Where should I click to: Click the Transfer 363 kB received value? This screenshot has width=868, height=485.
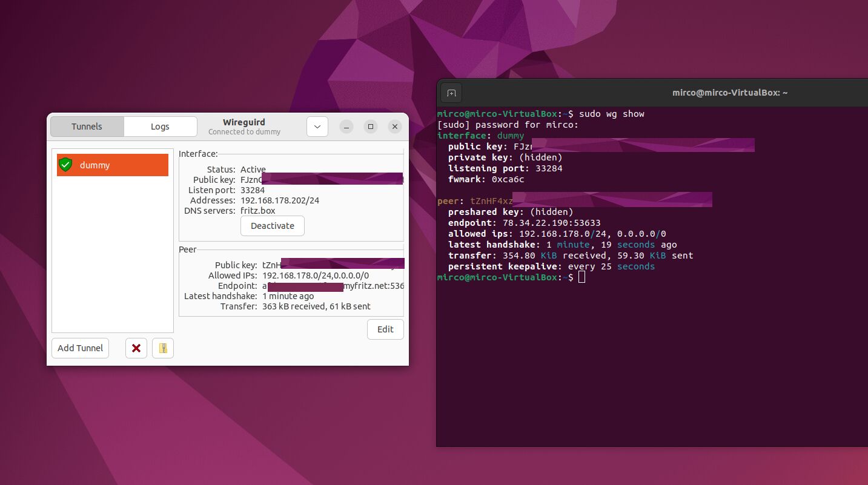click(x=316, y=306)
